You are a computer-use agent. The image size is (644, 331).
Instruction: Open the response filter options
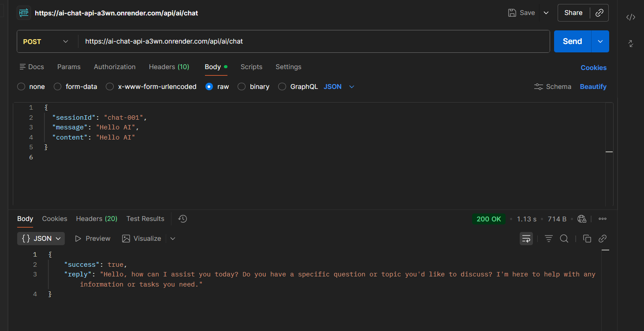tap(548, 238)
